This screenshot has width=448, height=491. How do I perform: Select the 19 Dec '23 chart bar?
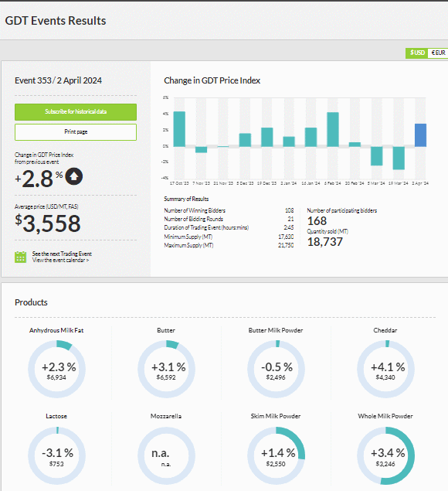coord(266,137)
